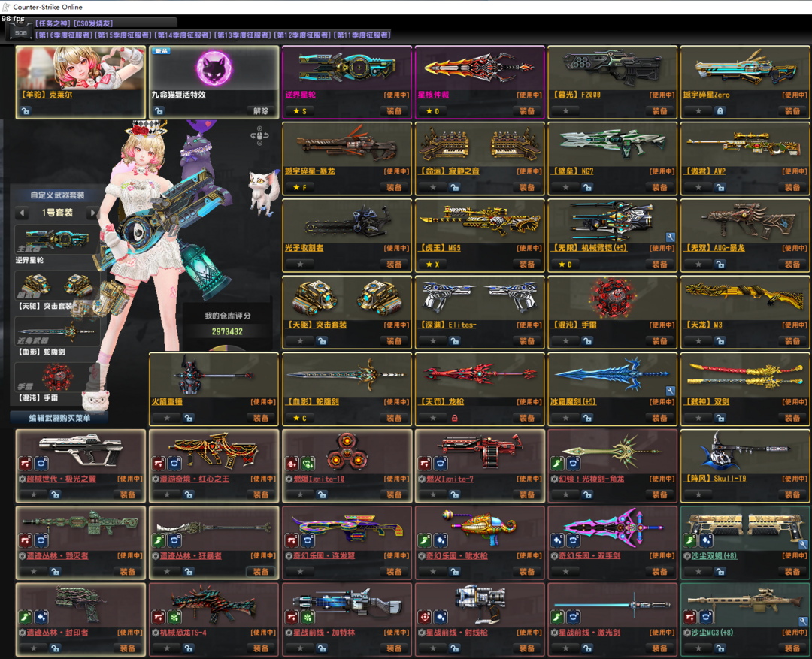This screenshot has height=659, width=812.
Task: Click first blue attribute icon on 奇幻乐园·双手剑
Action: [x=558, y=540]
